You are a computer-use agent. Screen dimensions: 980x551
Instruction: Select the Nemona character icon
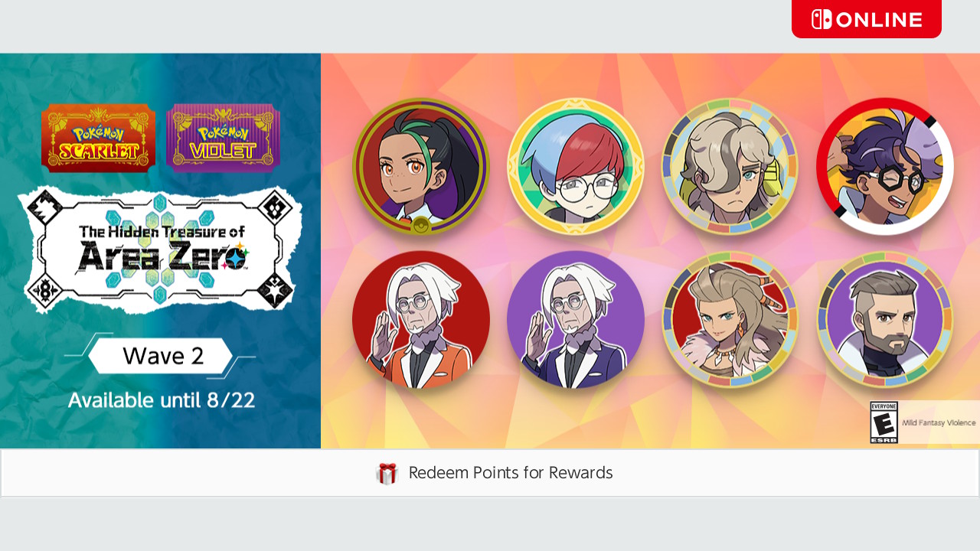pyautogui.click(x=420, y=166)
